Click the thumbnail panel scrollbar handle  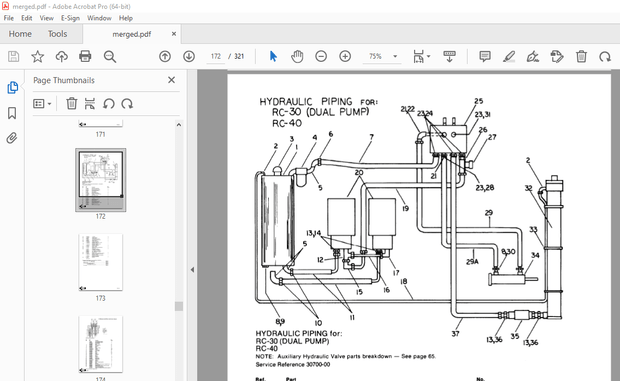point(179,306)
